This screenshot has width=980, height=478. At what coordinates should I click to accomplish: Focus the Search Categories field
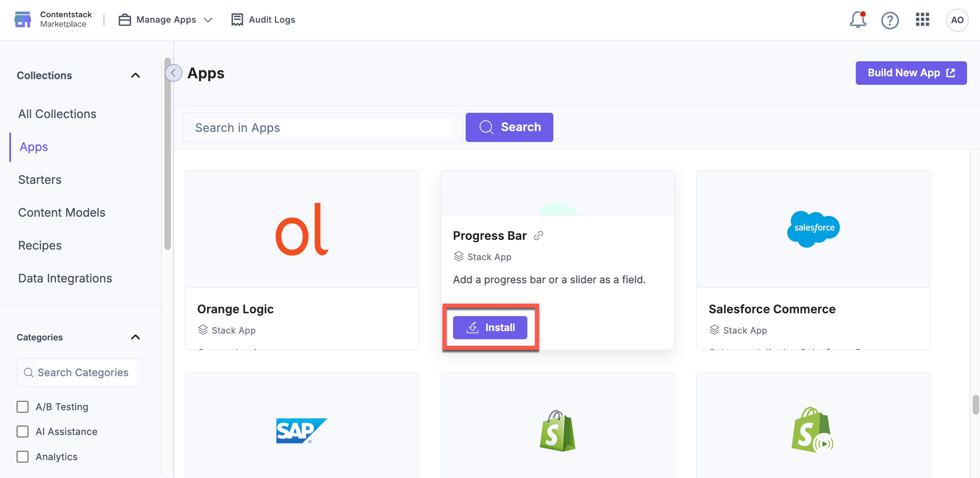tap(80, 372)
